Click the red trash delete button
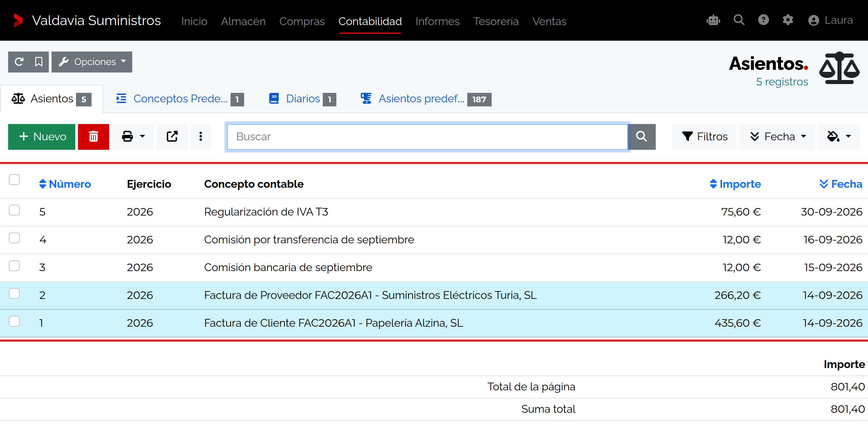This screenshot has width=868, height=427. [x=94, y=137]
